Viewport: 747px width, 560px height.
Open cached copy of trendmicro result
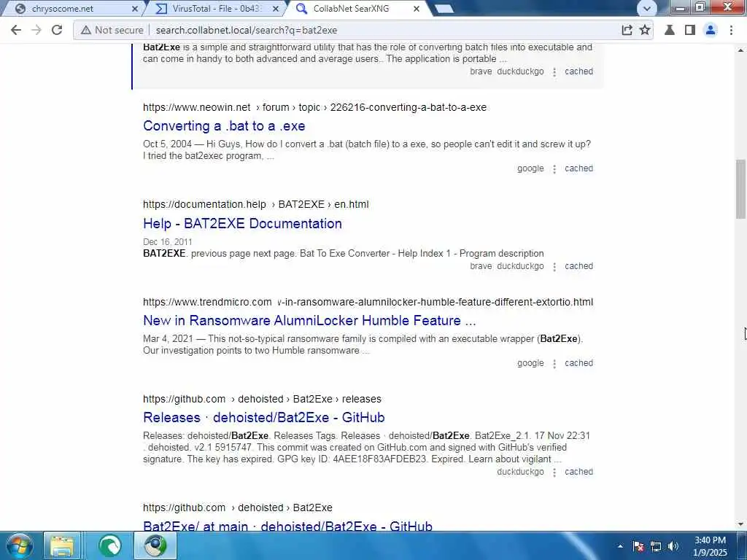(578, 363)
